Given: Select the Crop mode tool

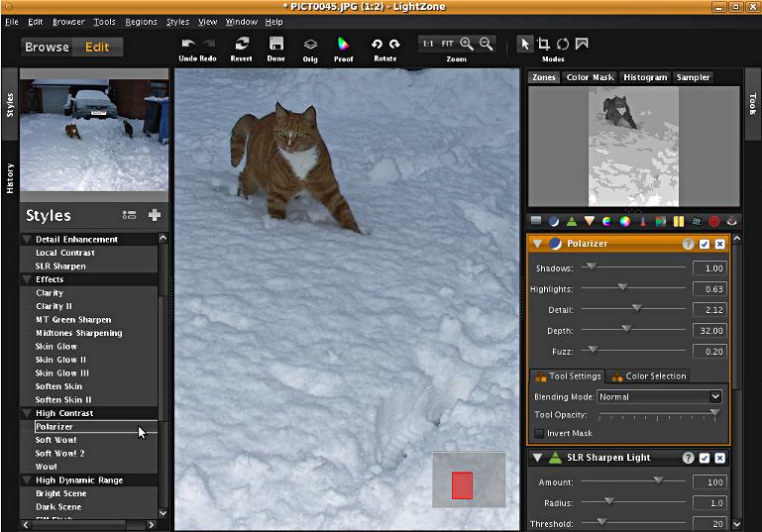Looking at the screenshot, I should [x=544, y=44].
